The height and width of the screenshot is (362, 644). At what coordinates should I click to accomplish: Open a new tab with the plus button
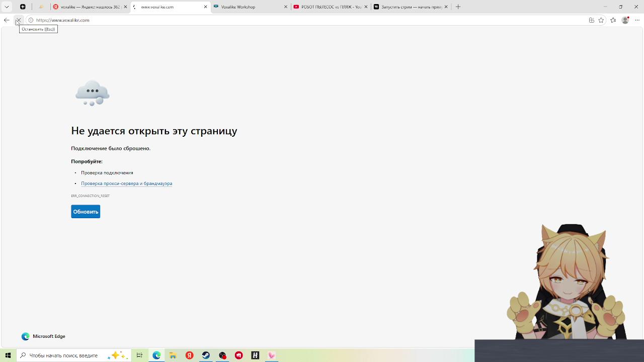pyautogui.click(x=458, y=7)
